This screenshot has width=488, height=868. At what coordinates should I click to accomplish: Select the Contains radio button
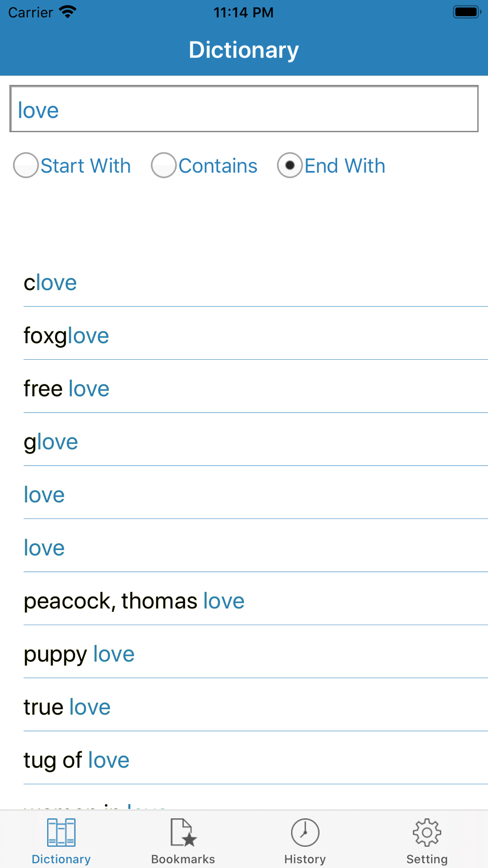[x=163, y=165]
